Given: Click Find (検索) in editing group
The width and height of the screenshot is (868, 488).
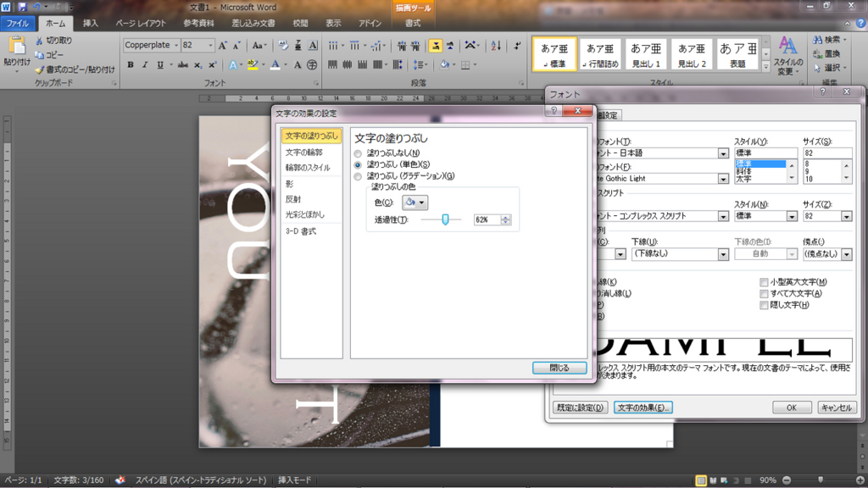Looking at the screenshot, I should pyautogui.click(x=827, y=40).
